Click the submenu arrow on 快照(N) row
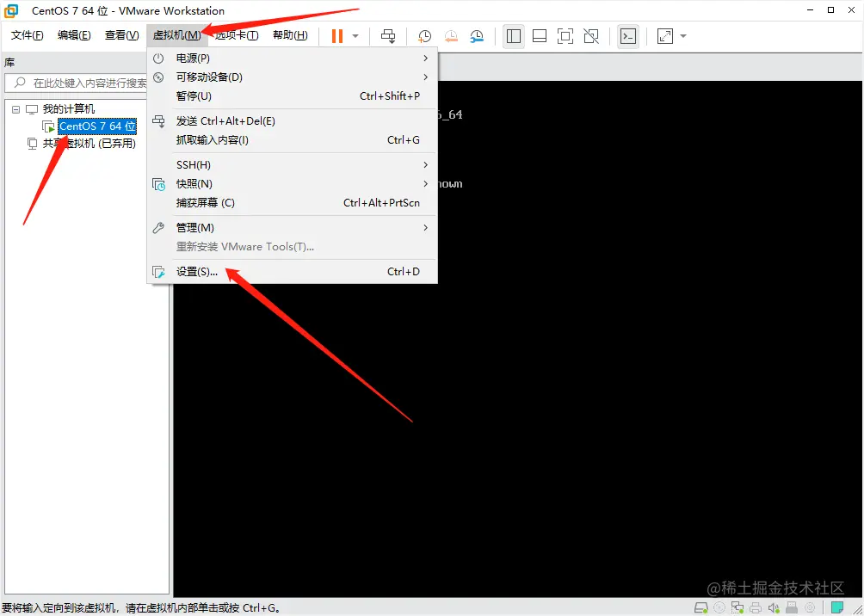The image size is (864, 616). [x=425, y=183]
